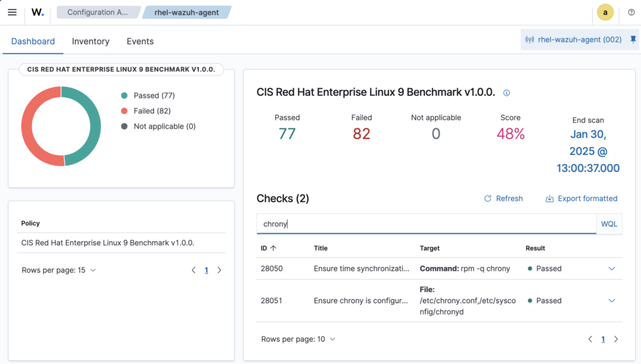Go to next page in checks table
The height and width of the screenshot is (364, 641).
[616, 339]
